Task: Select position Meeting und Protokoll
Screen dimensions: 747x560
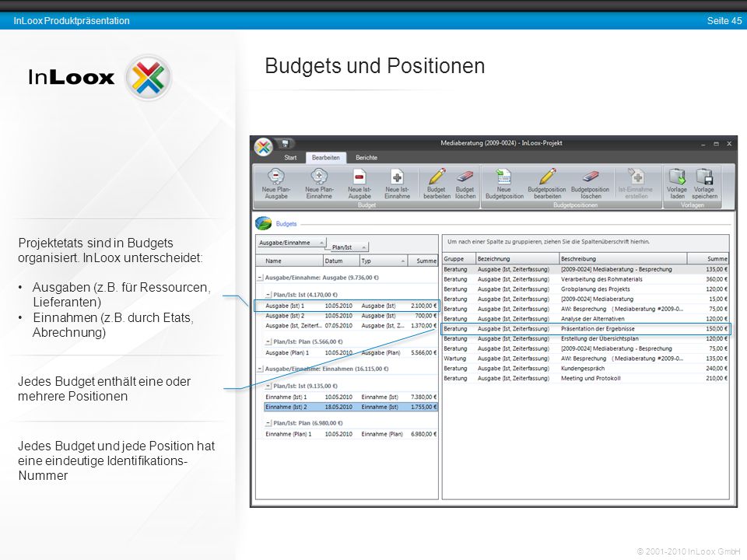Action: [585, 379]
